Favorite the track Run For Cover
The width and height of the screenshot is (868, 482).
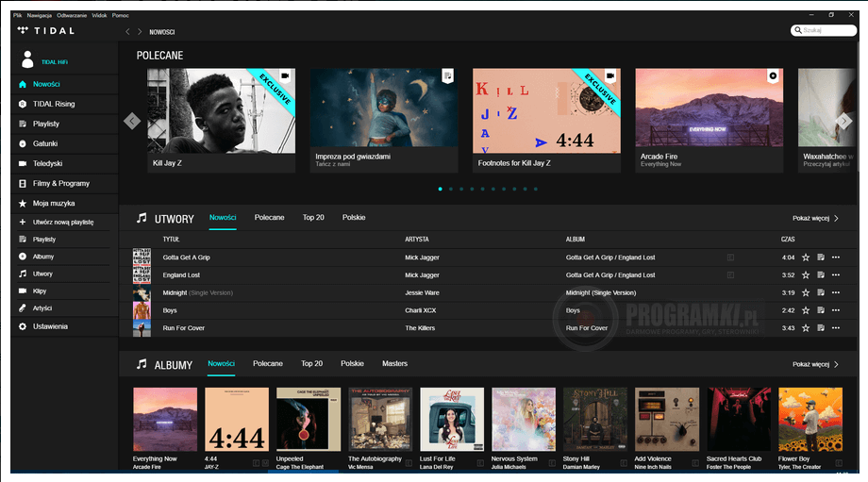(x=806, y=328)
